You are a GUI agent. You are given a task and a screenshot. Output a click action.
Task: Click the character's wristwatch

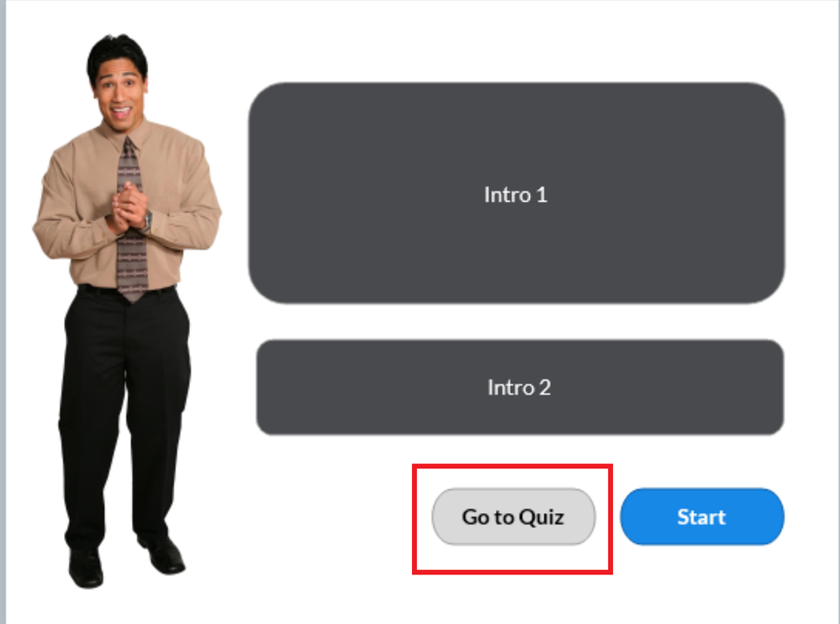coord(147,220)
